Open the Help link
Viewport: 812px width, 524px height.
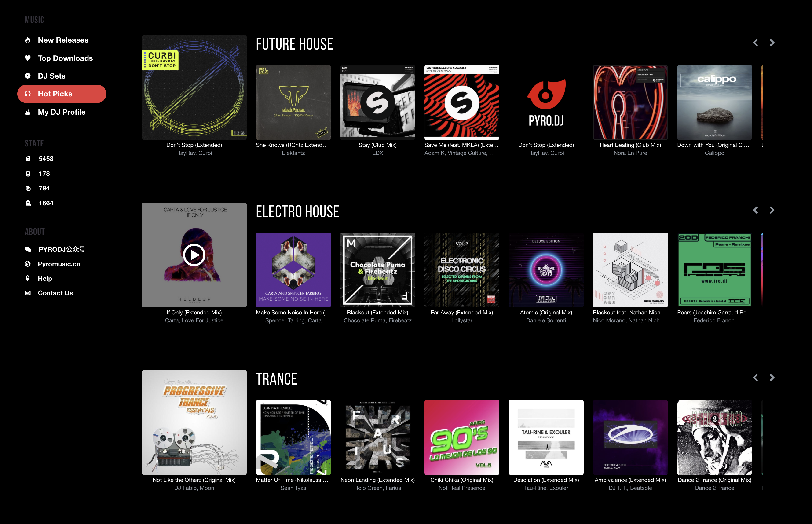pos(45,279)
